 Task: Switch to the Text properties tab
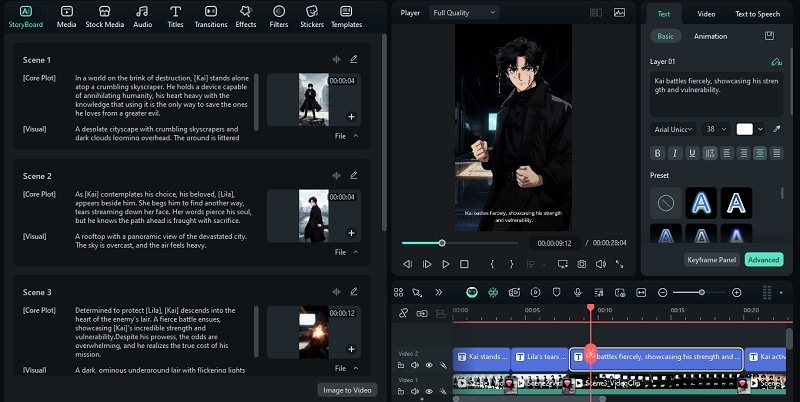[x=664, y=14]
